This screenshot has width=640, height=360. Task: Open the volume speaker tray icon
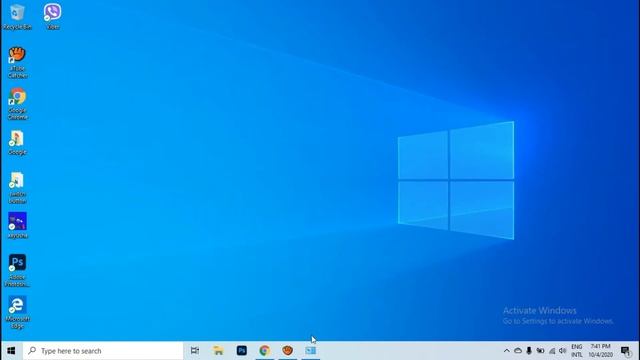pos(563,351)
